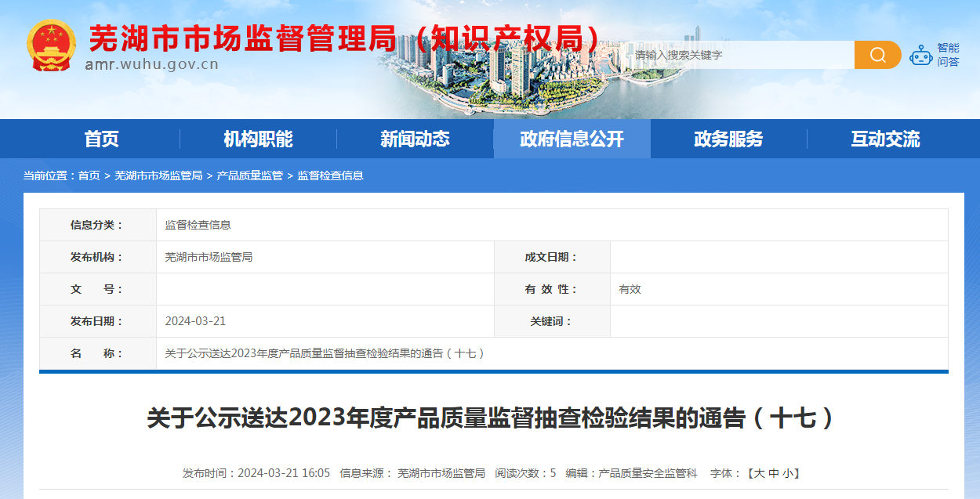Click the 有效性 label cell
Image resolution: width=980 pixels, height=499 pixels.
[x=552, y=289]
